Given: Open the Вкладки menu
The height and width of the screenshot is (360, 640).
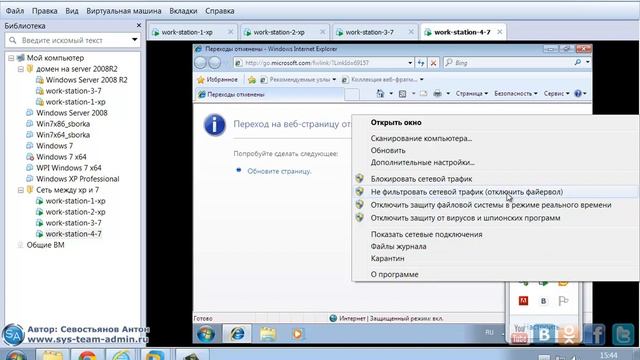Looking at the screenshot, I should 183,11.
